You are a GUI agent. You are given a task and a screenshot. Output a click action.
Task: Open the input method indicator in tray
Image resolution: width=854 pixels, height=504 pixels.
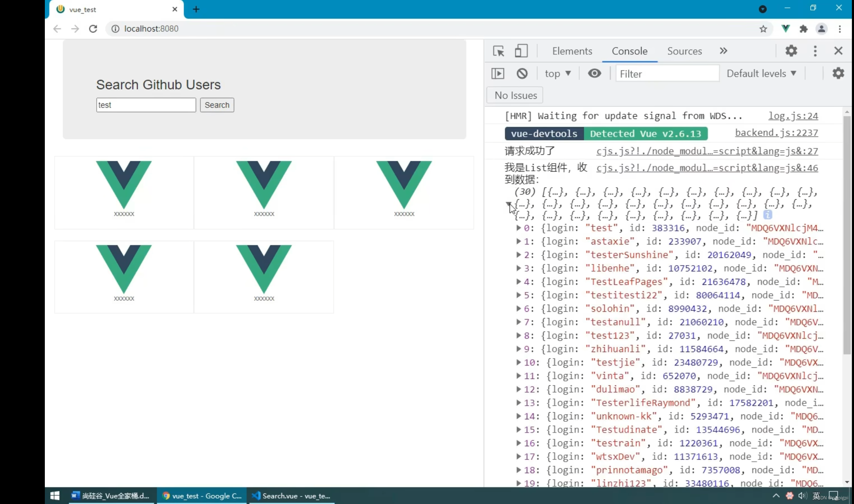click(817, 496)
